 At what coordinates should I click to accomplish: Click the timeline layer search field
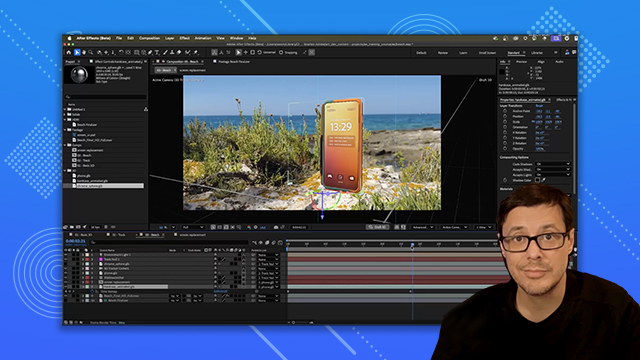click(x=169, y=242)
